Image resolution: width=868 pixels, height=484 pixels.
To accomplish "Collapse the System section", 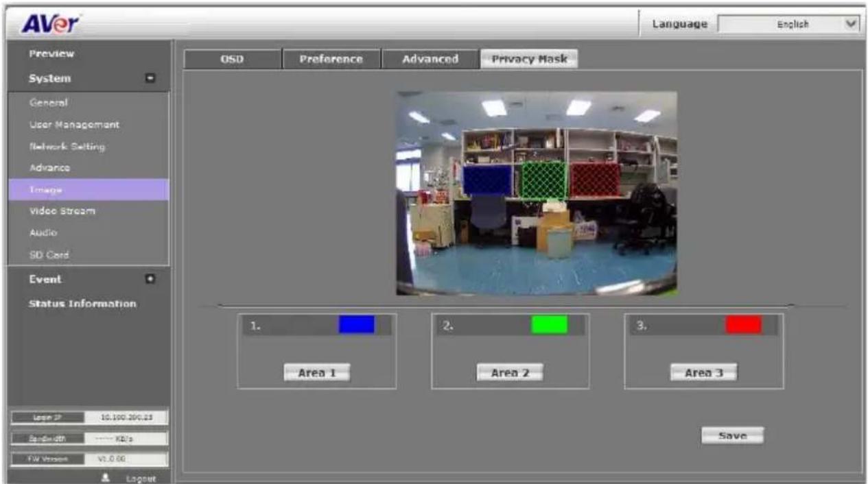I will click(150, 79).
